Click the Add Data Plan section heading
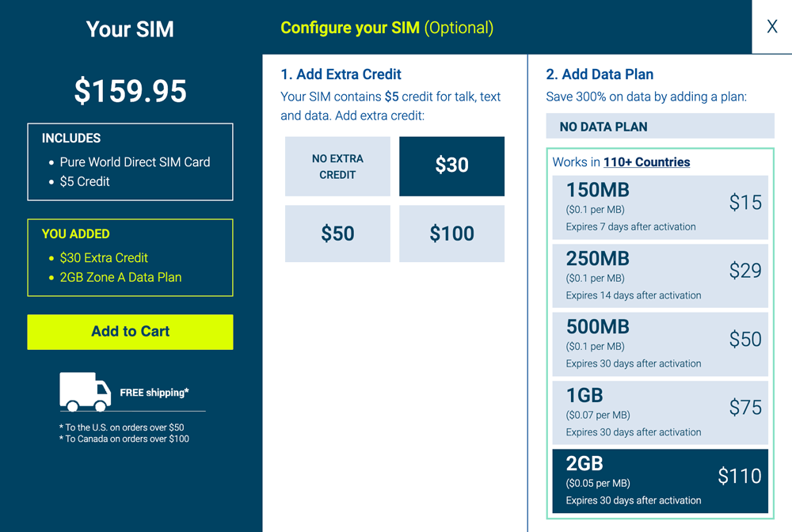The width and height of the screenshot is (792, 532). point(600,74)
